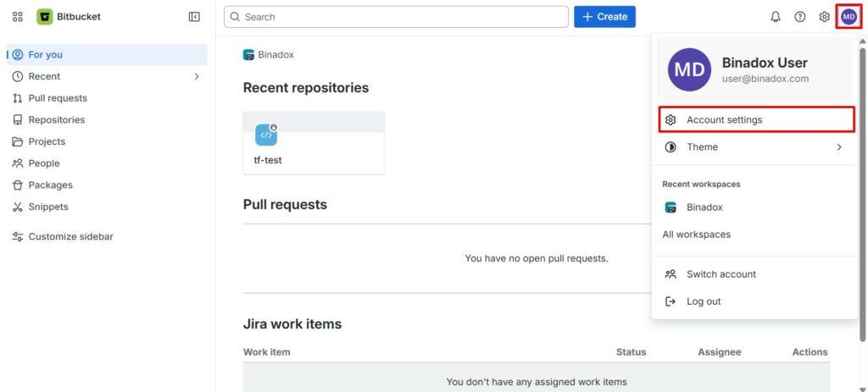
Task: Choose Switch account option
Action: pyautogui.click(x=721, y=274)
